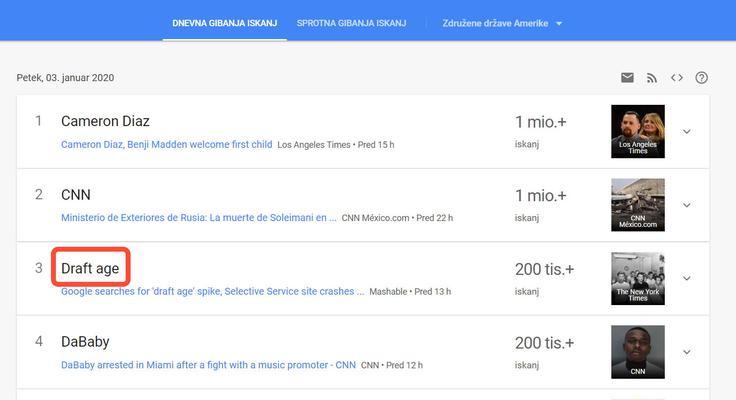Click the embed code brackets icon
This screenshot has width=736, height=400.
[x=676, y=77]
